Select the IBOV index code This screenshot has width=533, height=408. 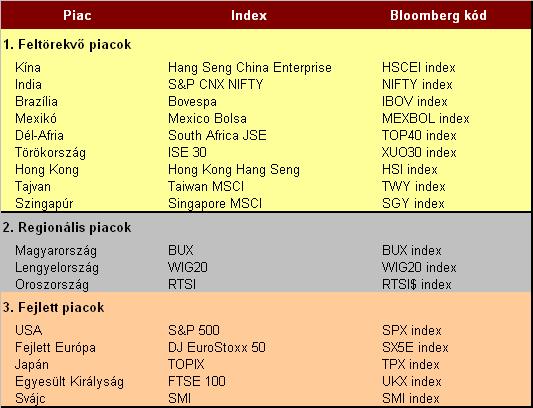click(415, 101)
